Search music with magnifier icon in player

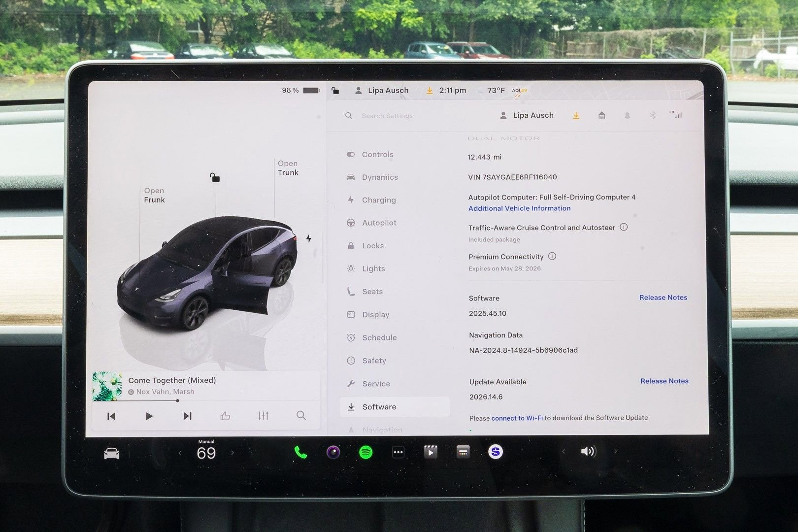pyautogui.click(x=301, y=416)
